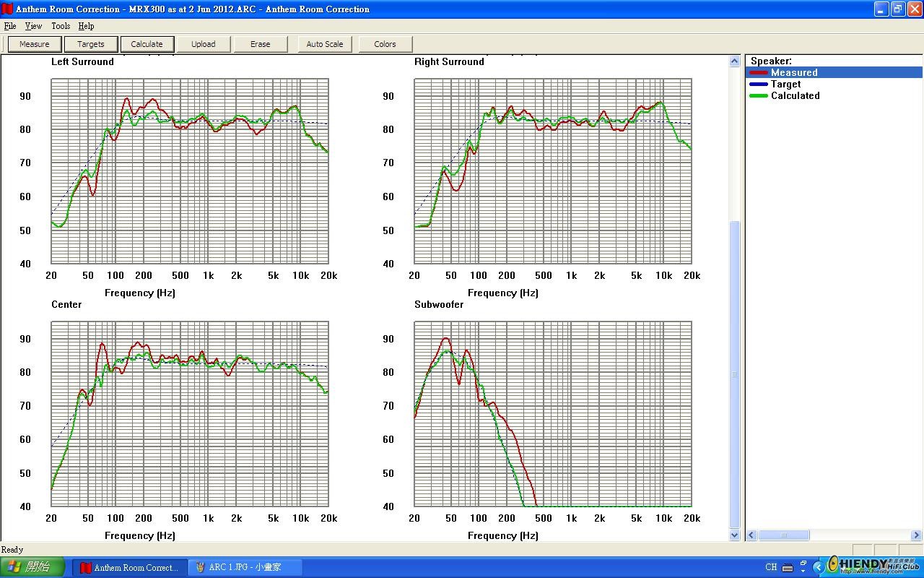Minimize the Anthem Room Correction window
The image size is (924, 578).
point(881,9)
